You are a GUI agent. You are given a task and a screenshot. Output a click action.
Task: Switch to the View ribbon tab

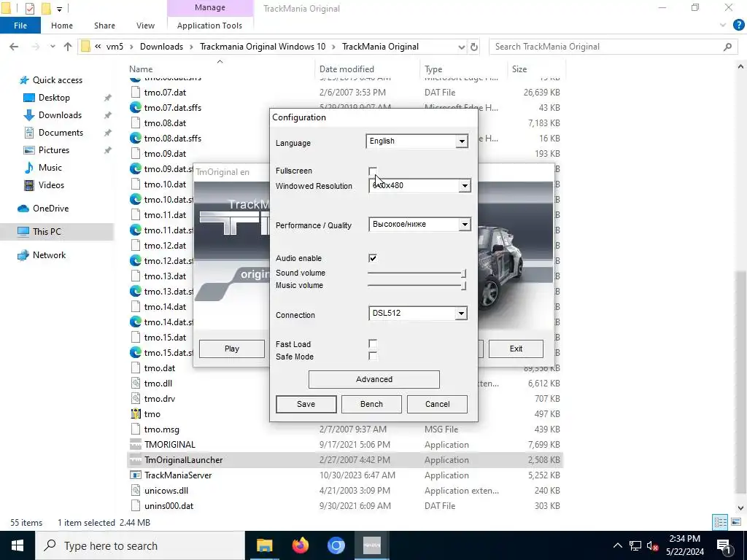click(145, 26)
